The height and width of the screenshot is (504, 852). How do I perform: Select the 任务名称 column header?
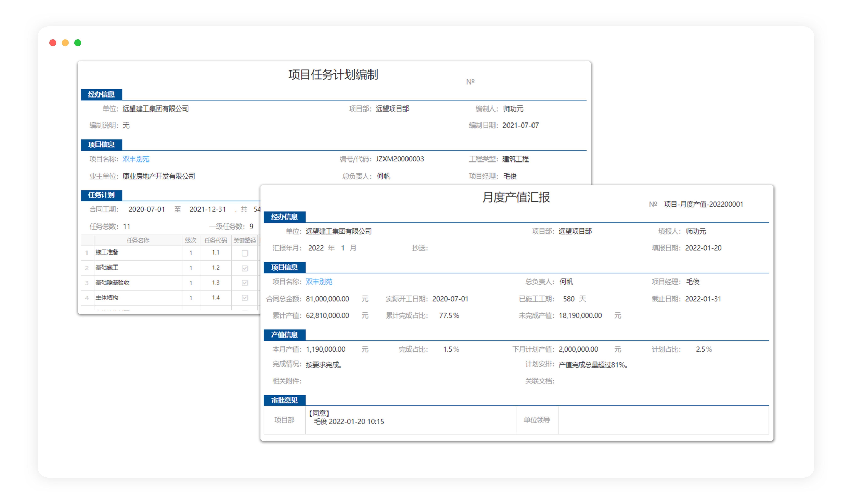(138, 241)
